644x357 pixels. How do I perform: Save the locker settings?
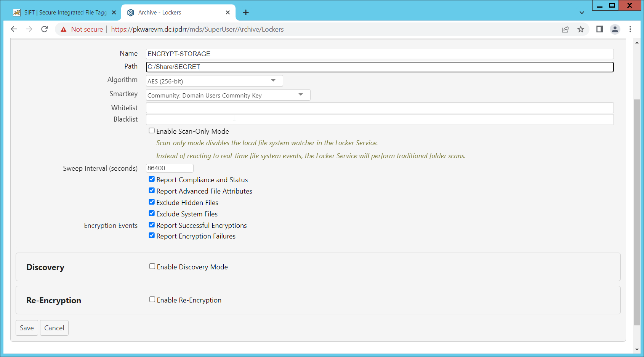coord(27,328)
